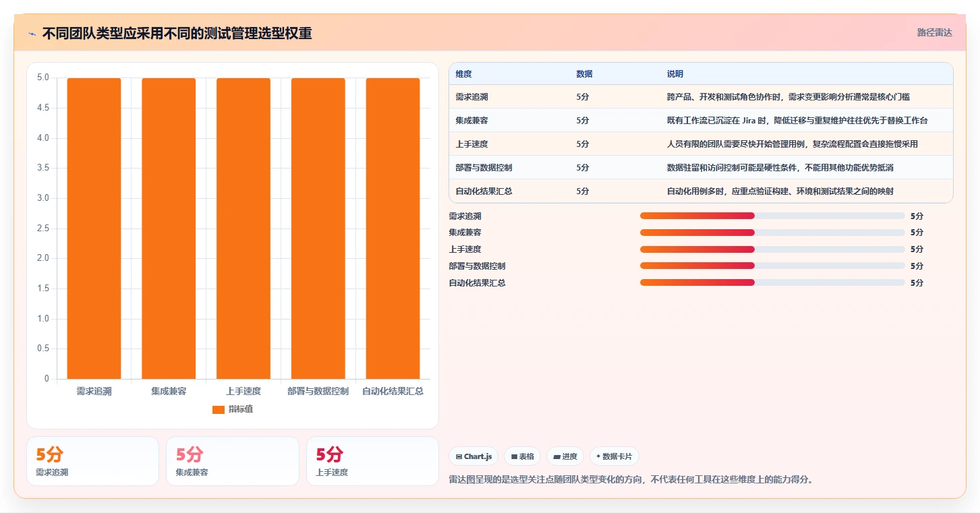Select the 需求追溯 table row cell
The height and width of the screenshot is (513, 980).
pos(471,97)
